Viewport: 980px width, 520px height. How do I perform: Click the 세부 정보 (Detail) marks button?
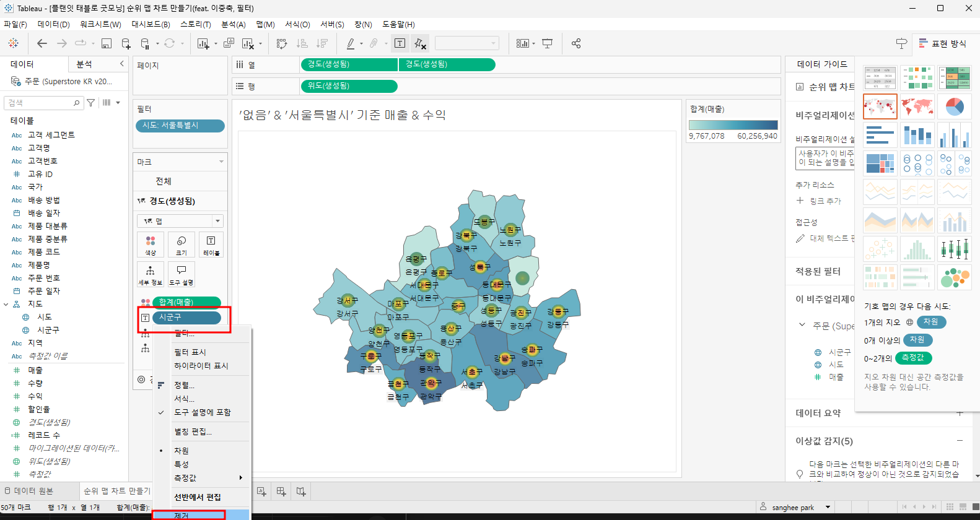pos(151,274)
